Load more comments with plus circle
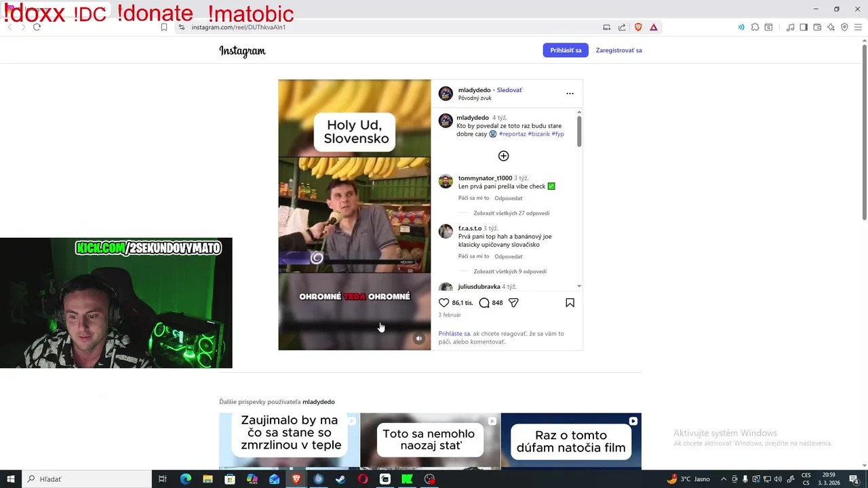The height and width of the screenshot is (488, 868). [x=503, y=156]
